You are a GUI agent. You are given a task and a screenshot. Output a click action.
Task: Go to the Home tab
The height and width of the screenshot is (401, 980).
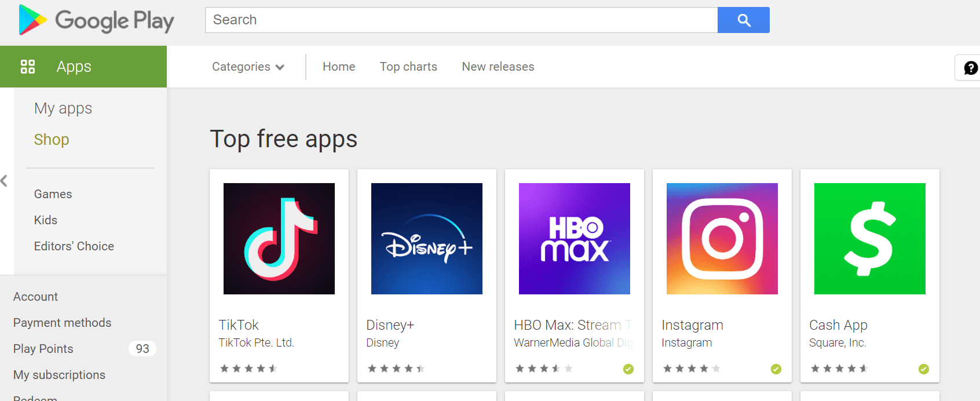(339, 67)
